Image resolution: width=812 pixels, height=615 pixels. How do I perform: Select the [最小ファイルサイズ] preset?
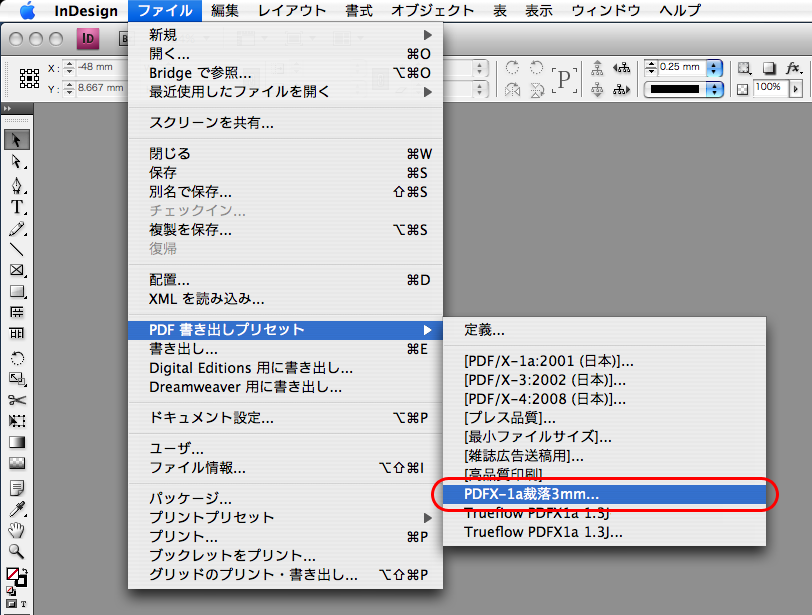click(604, 437)
